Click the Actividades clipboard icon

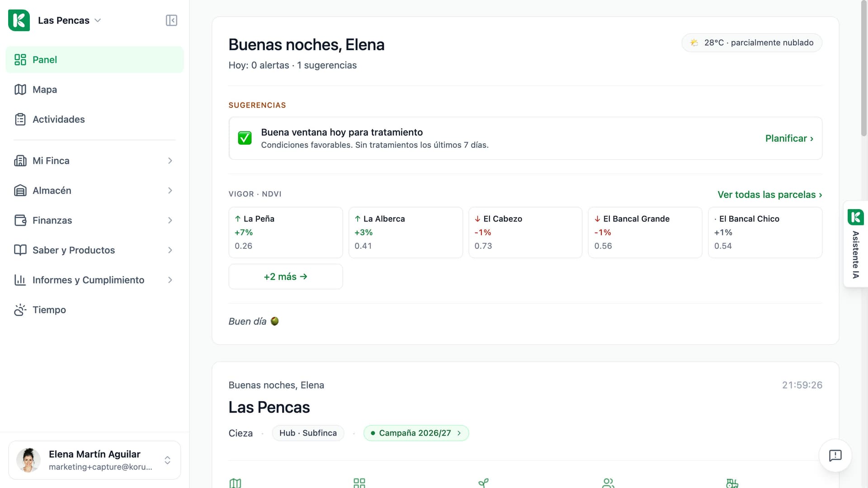pos(20,119)
